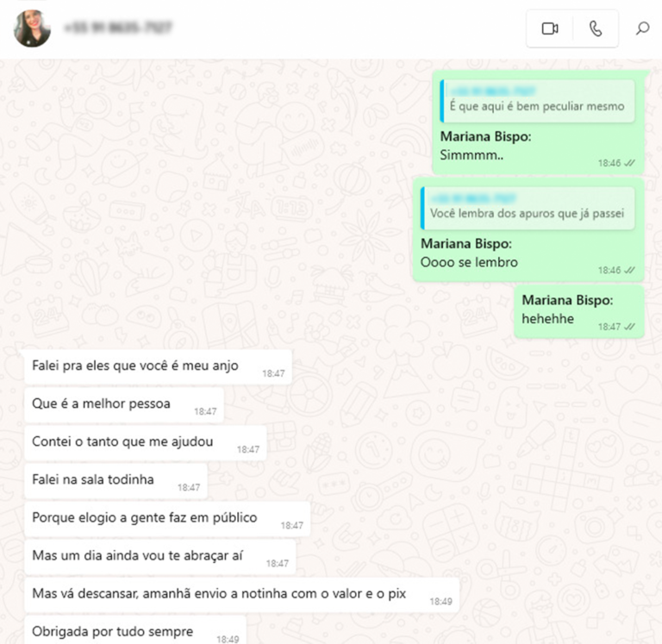
Task: Start a voice call using phone icon
Action: coord(596,28)
